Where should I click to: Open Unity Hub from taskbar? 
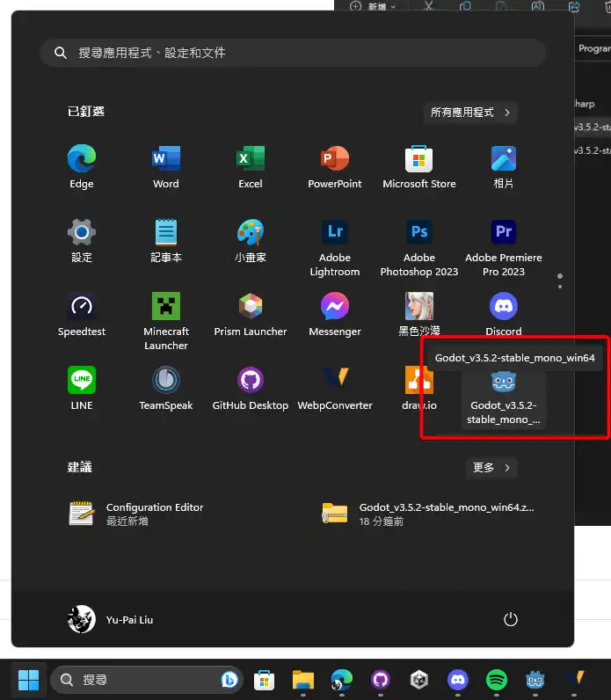[419, 680]
